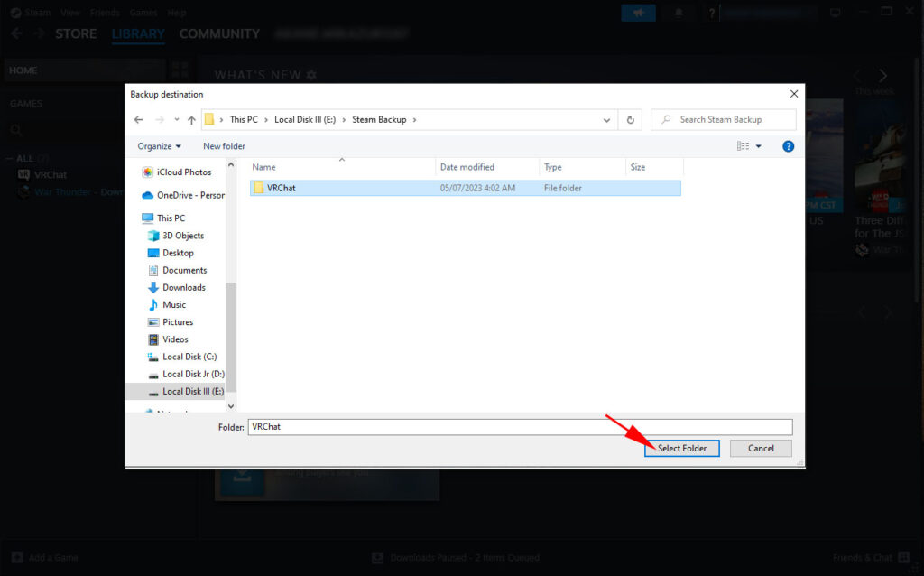Image resolution: width=924 pixels, height=576 pixels.
Task: Create a New folder
Action: coord(224,146)
